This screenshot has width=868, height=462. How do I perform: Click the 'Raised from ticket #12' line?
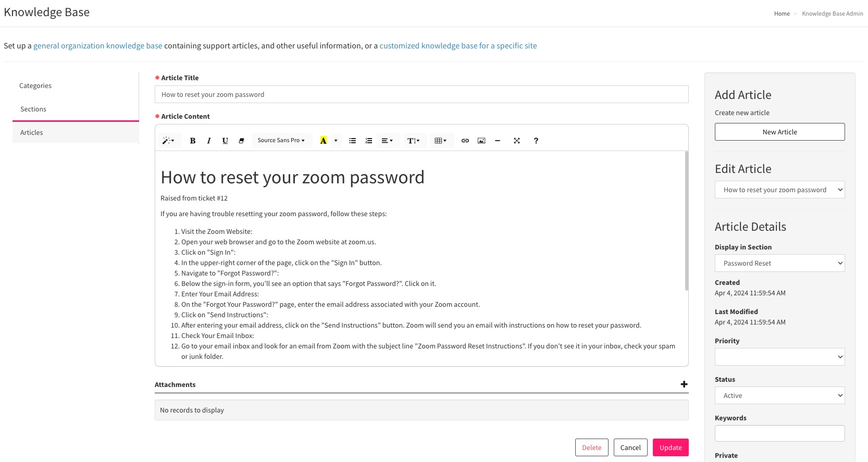(194, 198)
